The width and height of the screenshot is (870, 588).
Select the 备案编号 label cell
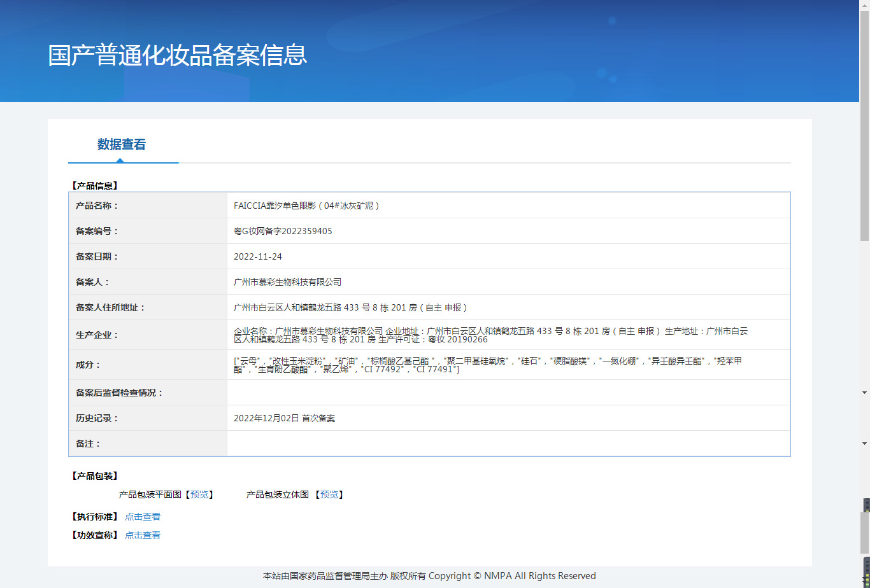click(148, 231)
